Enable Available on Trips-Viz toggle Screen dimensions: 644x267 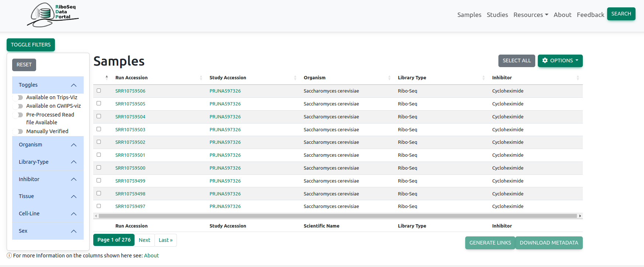(18, 98)
